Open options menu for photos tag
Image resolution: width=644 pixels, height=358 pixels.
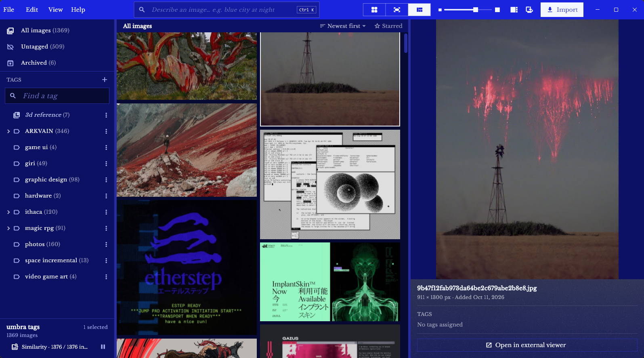coord(106,244)
